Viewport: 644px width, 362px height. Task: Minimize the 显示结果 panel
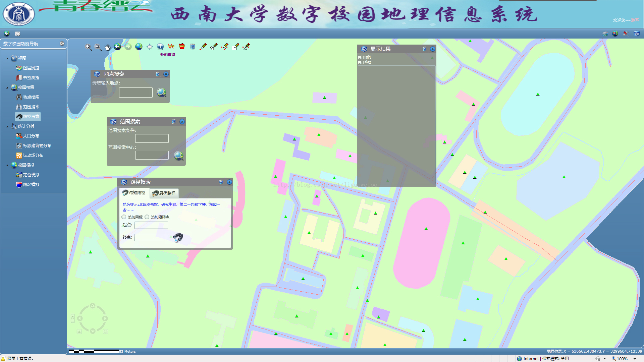tap(424, 49)
